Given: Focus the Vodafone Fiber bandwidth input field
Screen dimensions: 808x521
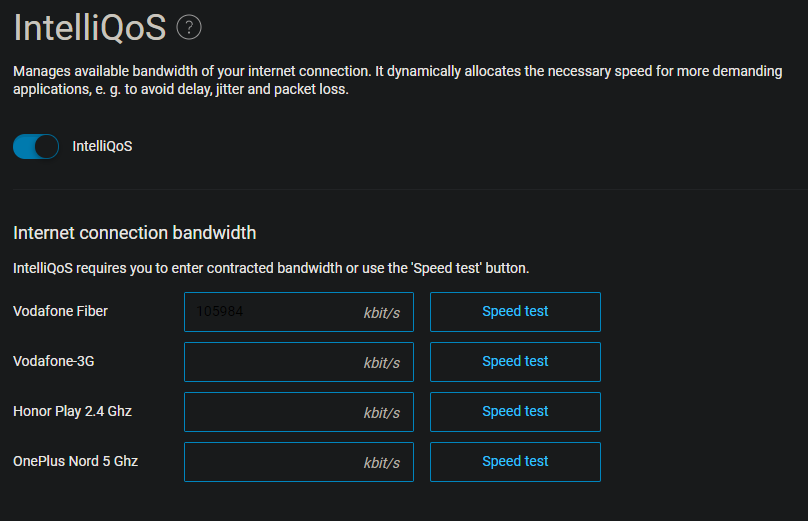Looking at the screenshot, I should (x=299, y=312).
